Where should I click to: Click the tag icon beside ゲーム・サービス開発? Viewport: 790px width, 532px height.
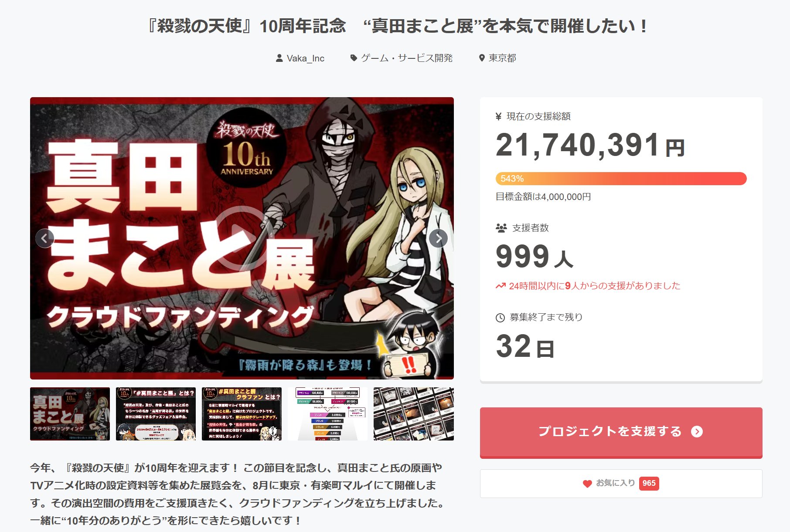pyautogui.click(x=354, y=58)
